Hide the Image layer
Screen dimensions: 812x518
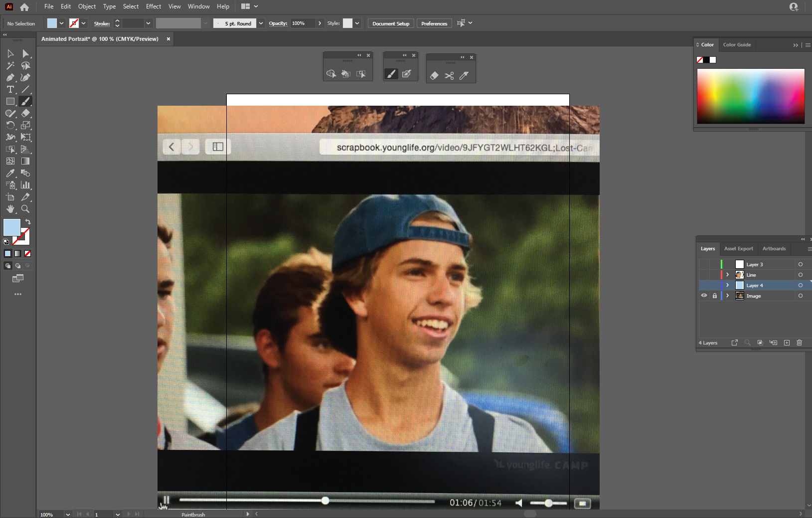(704, 295)
